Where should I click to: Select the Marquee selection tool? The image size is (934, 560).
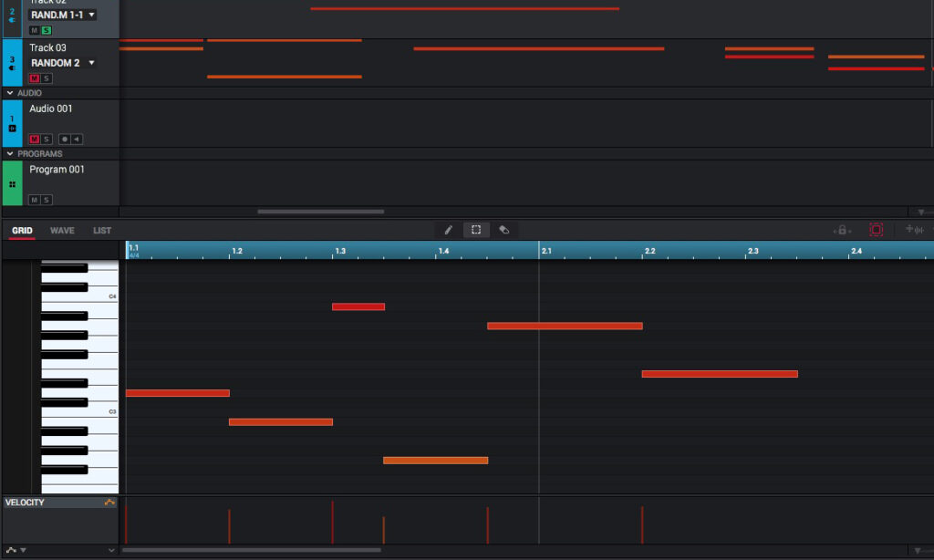476,230
